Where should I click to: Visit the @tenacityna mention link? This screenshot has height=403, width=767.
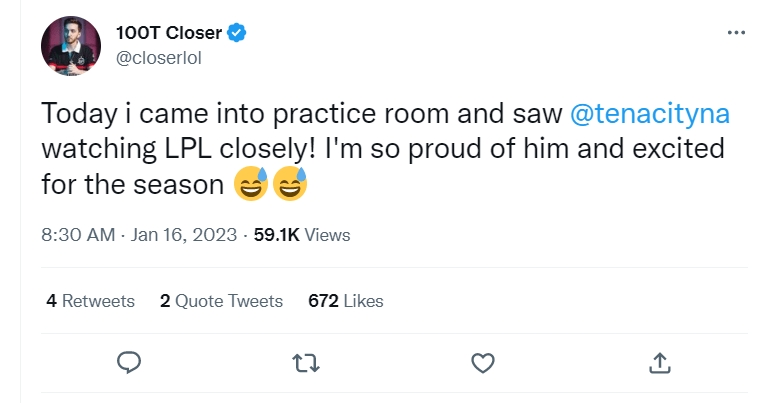coord(649,114)
